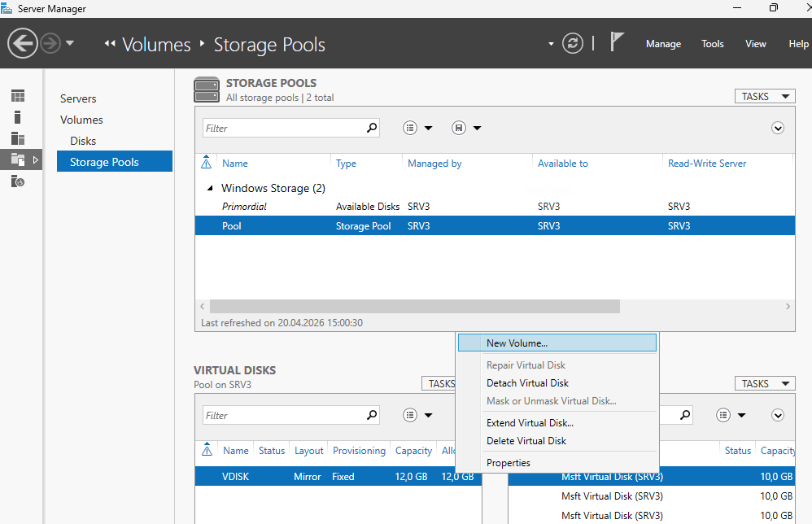The height and width of the screenshot is (524, 812).
Task: Select the All Servers sidebar icon
Action: (x=18, y=138)
